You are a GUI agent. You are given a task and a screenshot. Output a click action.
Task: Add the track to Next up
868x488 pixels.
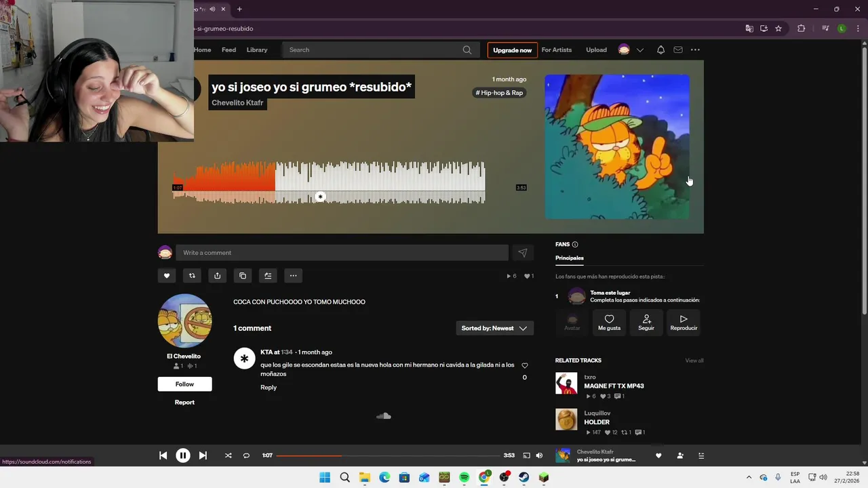coord(268,276)
